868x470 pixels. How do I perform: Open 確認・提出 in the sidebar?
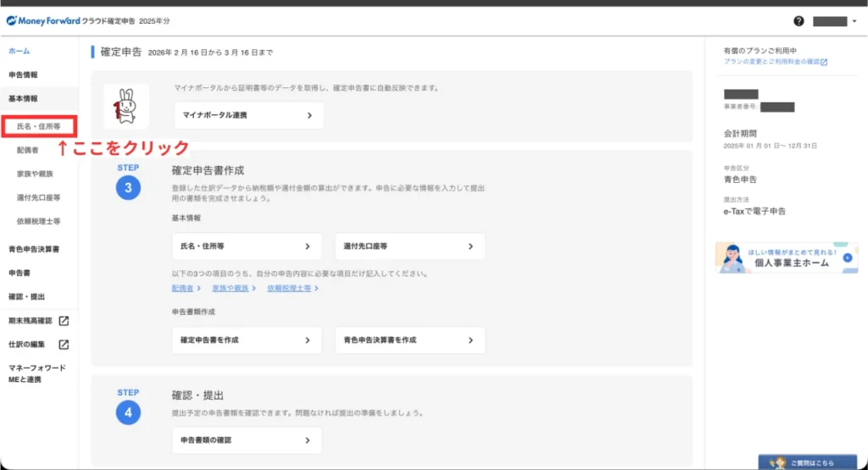(26, 296)
